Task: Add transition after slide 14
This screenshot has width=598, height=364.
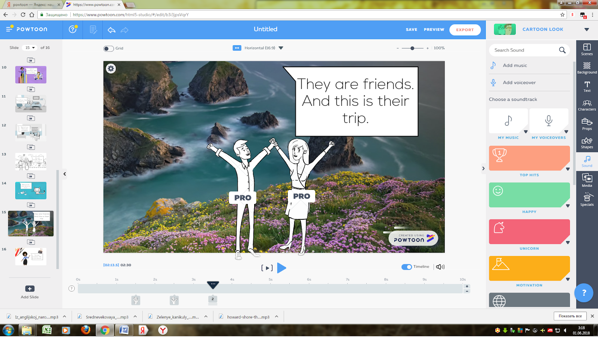Action: 31,205
